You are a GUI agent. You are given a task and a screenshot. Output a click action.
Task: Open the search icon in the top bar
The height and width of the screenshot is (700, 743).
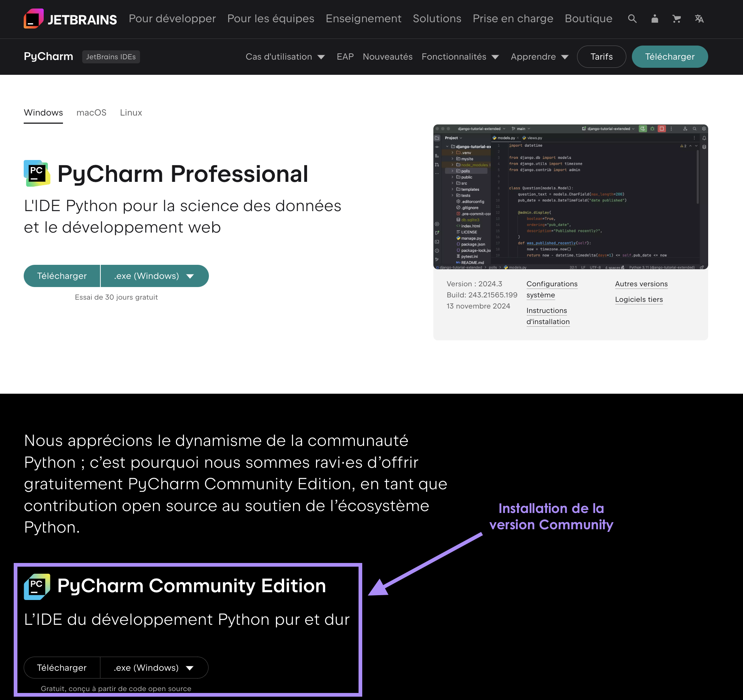(632, 19)
